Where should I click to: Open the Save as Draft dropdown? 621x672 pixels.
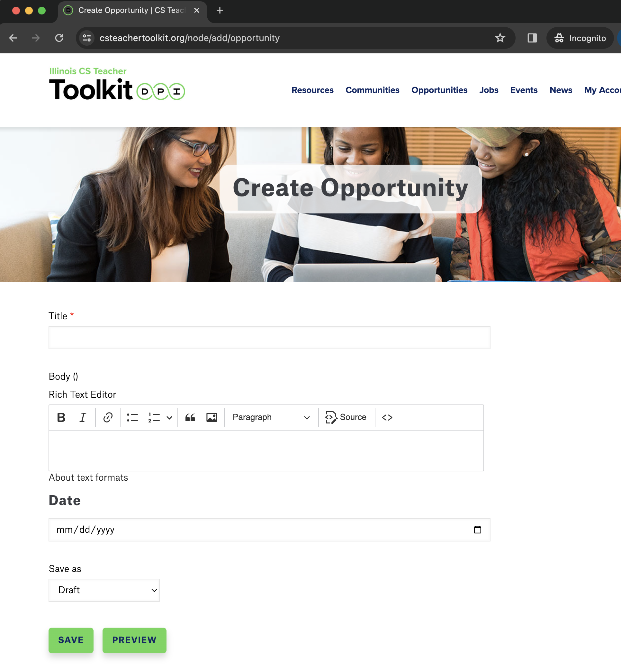click(x=104, y=590)
